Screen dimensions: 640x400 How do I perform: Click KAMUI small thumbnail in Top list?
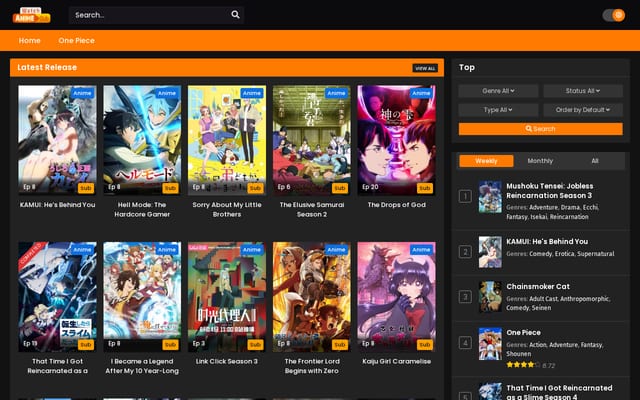(490, 252)
